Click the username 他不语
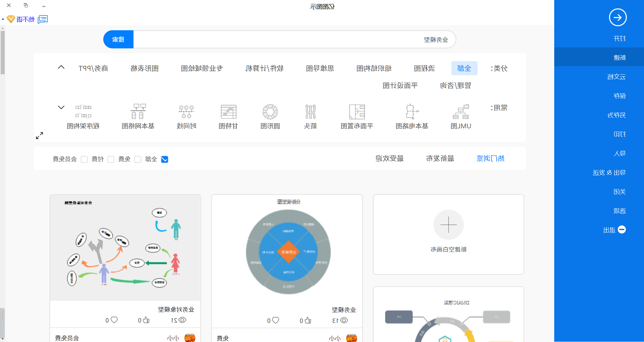Viewport: 644px width, 342px height. 26,19
